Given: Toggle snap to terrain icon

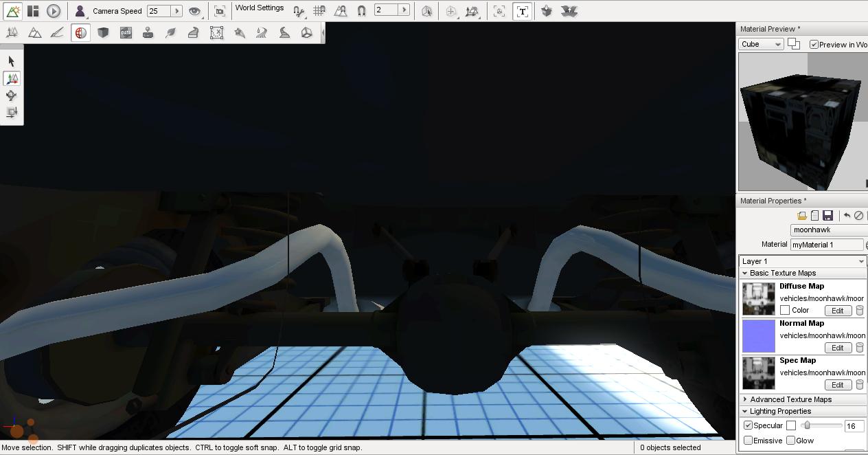Looking at the screenshot, I should point(341,11).
